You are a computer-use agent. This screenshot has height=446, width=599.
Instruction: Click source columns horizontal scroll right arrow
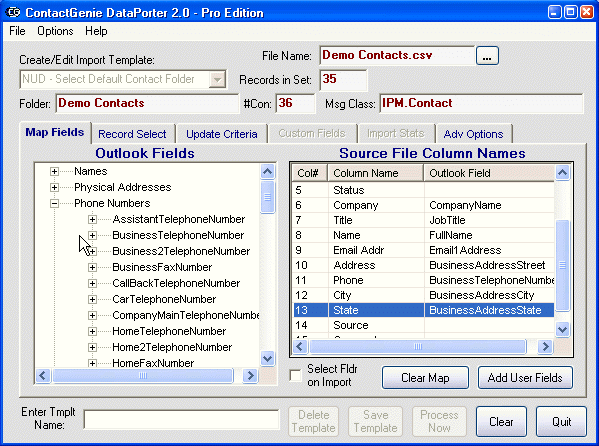545,347
